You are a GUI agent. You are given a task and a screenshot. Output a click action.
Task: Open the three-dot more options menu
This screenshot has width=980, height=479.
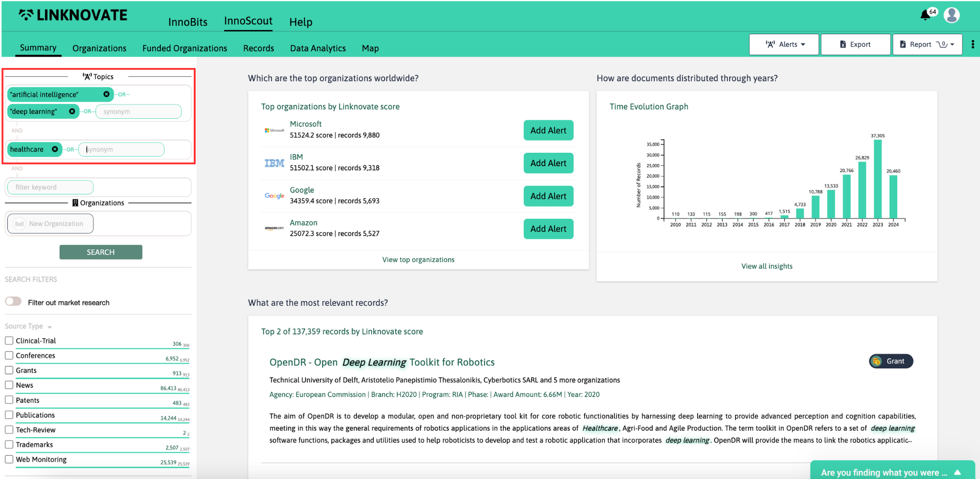(973, 45)
